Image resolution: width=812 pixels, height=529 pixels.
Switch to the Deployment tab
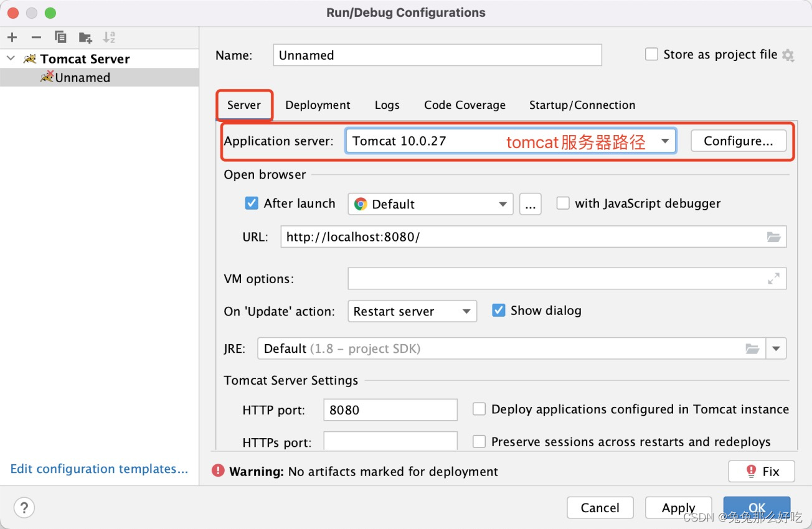[x=318, y=105]
